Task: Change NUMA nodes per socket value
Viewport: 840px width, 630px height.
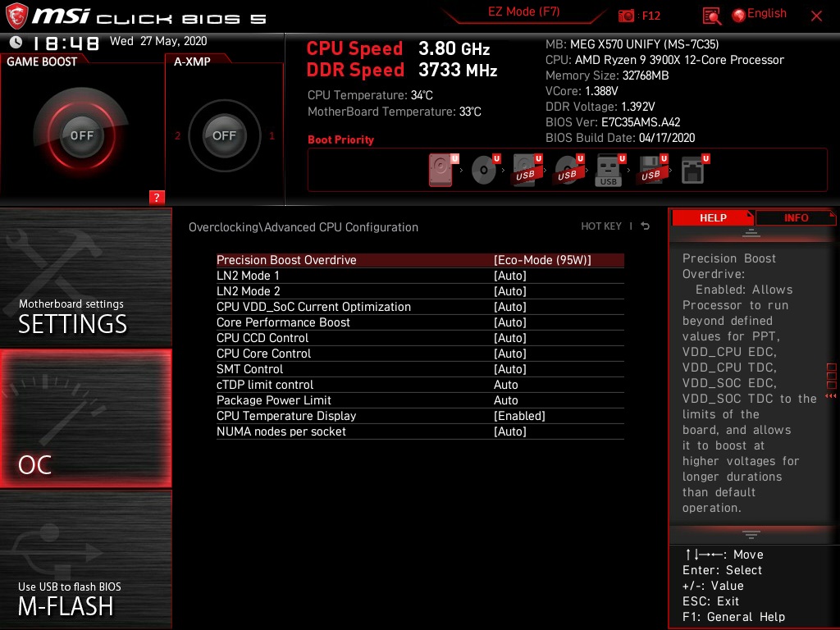Action: click(510, 431)
